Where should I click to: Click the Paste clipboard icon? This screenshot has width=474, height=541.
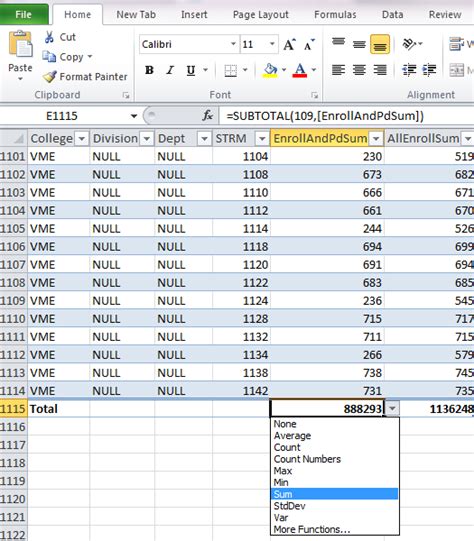(x=20, y=44)
